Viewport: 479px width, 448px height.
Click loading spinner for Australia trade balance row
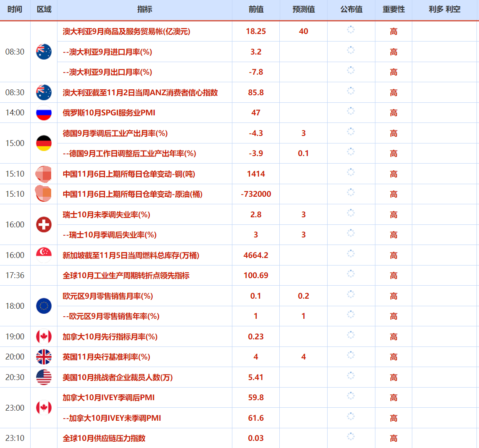coord(351,30)
